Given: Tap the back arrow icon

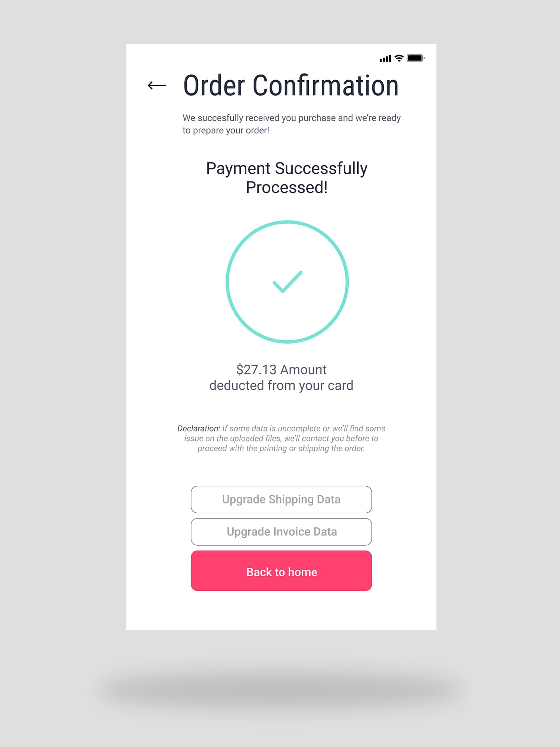Looking at the screenshot, I should 157,86.
